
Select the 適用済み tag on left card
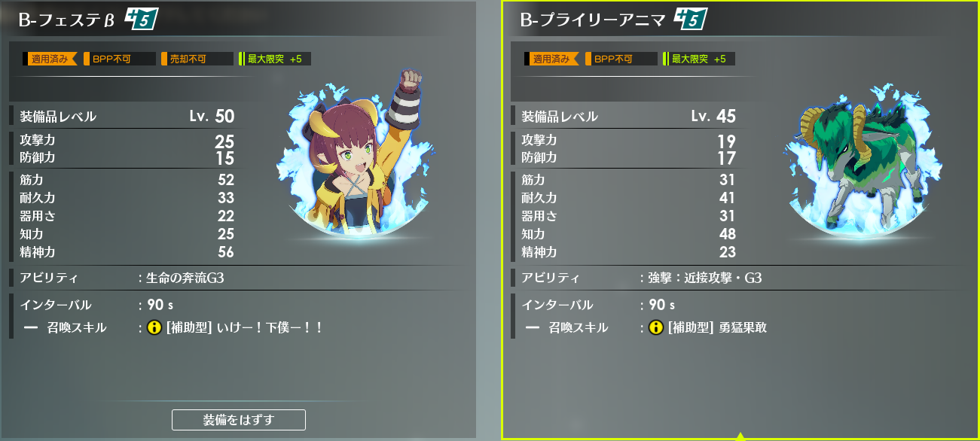click(x=50, y=59)
